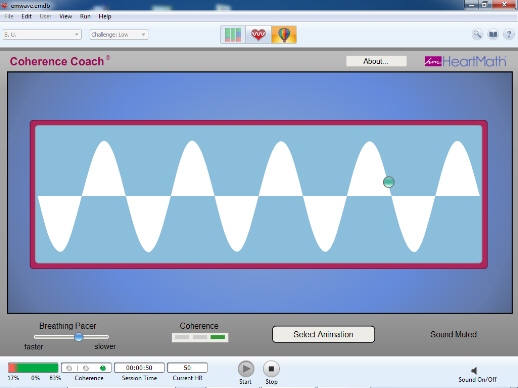This screenshot has width=518, height=388.
Task: Click the Breathing Pacer slider handle
Action: pyautogui.click(x=79, y=337)
